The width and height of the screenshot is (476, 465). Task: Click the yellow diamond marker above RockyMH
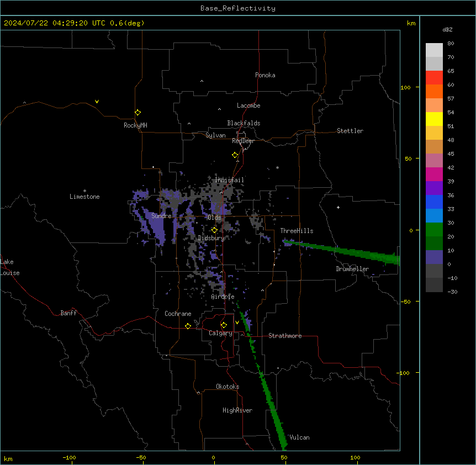[137, 112]
